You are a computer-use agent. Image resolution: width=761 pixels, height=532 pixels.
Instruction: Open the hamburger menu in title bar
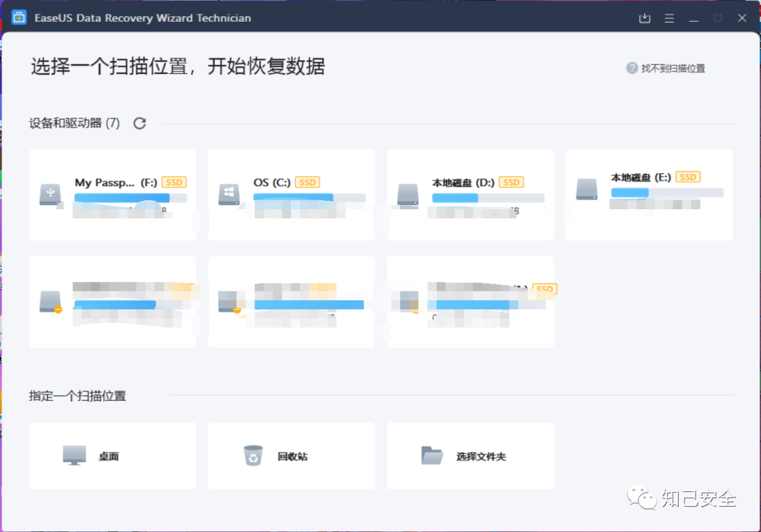click(x=669, y=18)
